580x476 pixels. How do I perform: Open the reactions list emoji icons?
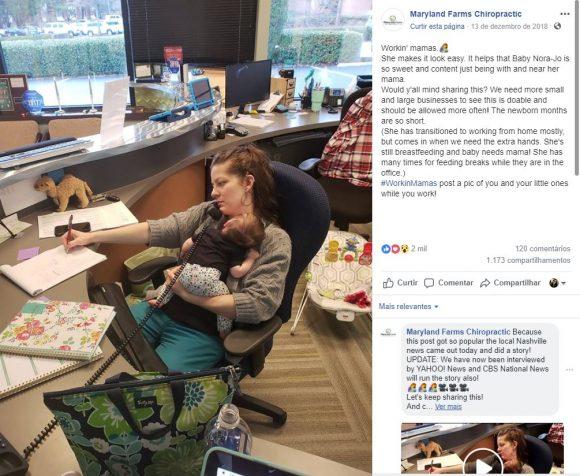(x=395, y=249)
